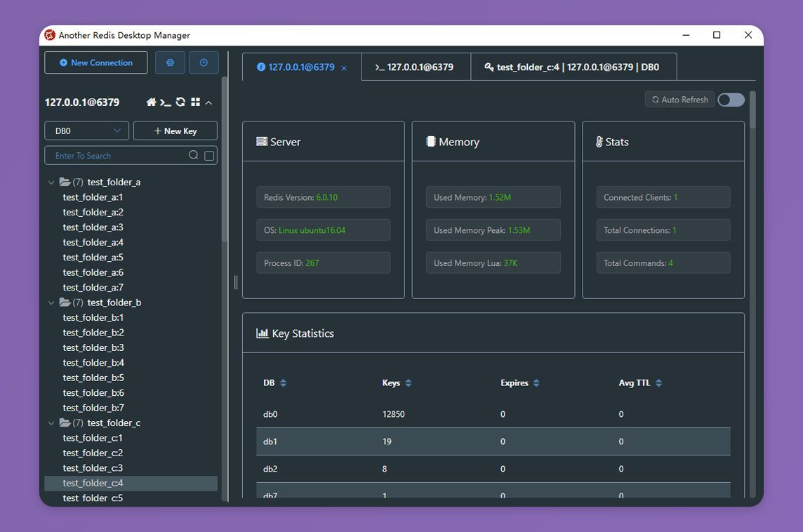803x532 pixels.
Task: Switch to the console 127.0.0.1@6379 tab
Action: pyautogui.click(x=415, y=67)
